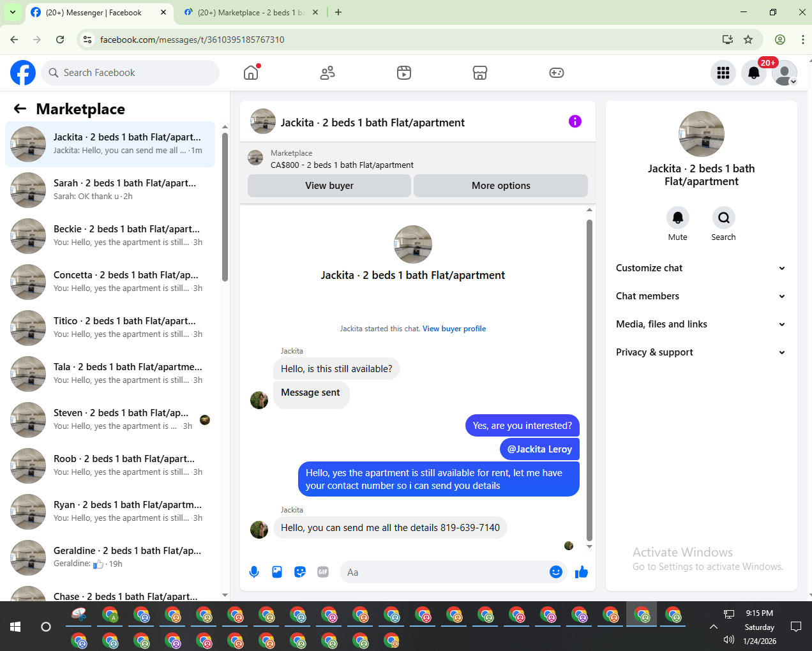Screen dimensions: 812x651
Task: Open Windows search circle on taskbar
Action: coord(46,627)
